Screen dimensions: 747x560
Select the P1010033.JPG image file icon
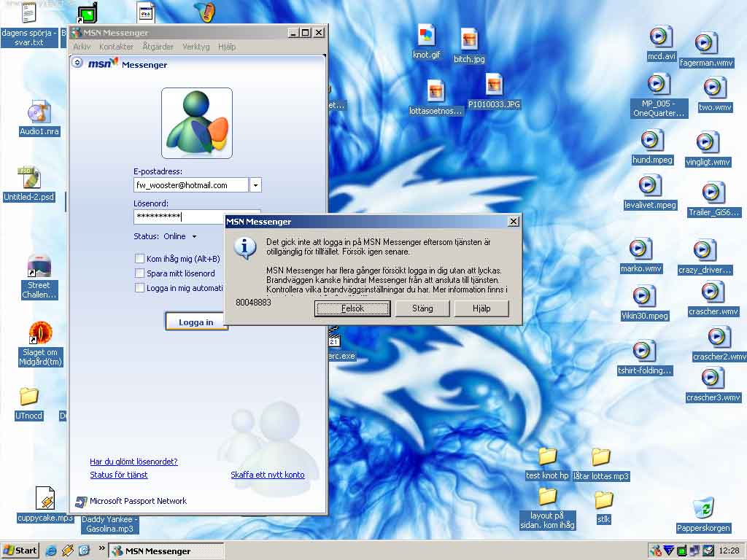pos(494,86)
